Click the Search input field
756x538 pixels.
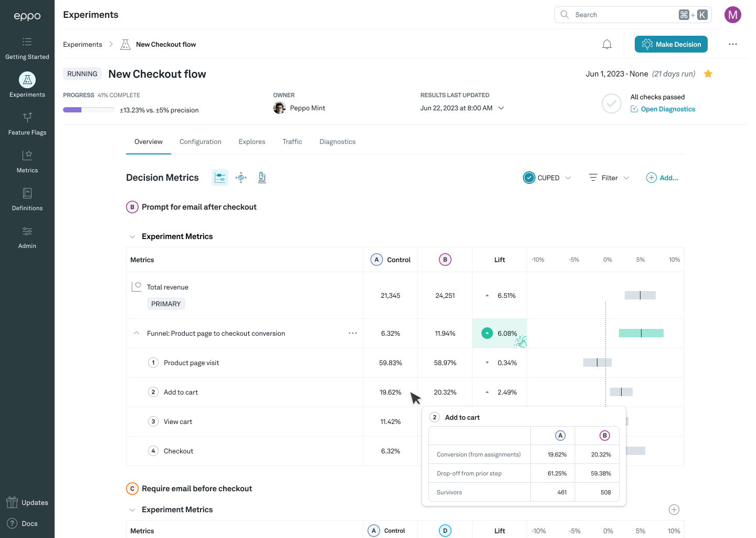[633, 15]
